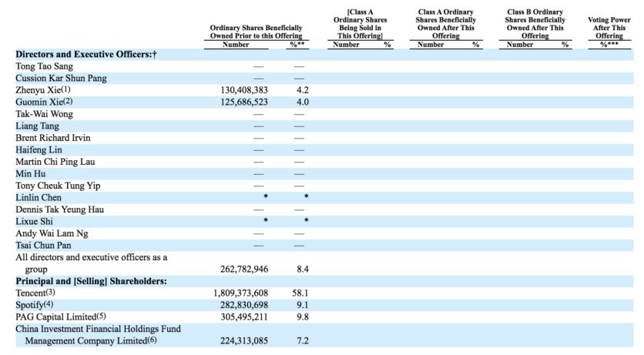Click the 'Directors and Executive Officers:' heading

(x=86, y=55)
